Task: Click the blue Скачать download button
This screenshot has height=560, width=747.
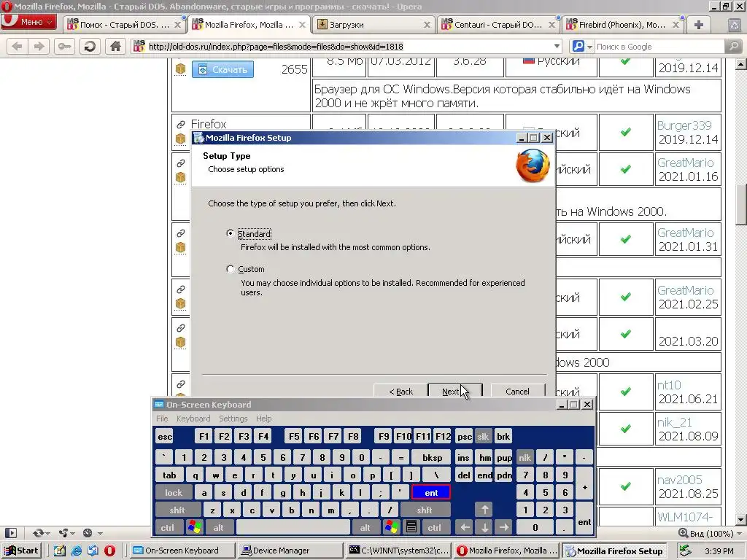Action: pyautogui.click(x=223, y=69)
